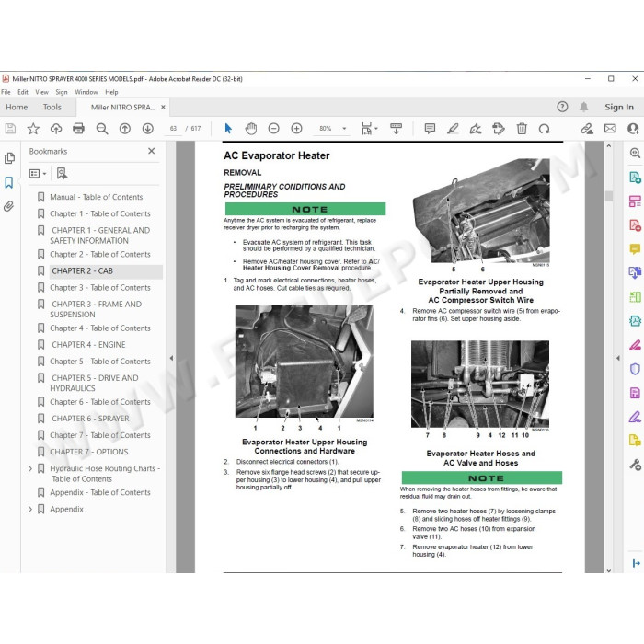Switch to the Home tab
The height and width of the screenshot is (644, 644).
[x=17, y=108]
